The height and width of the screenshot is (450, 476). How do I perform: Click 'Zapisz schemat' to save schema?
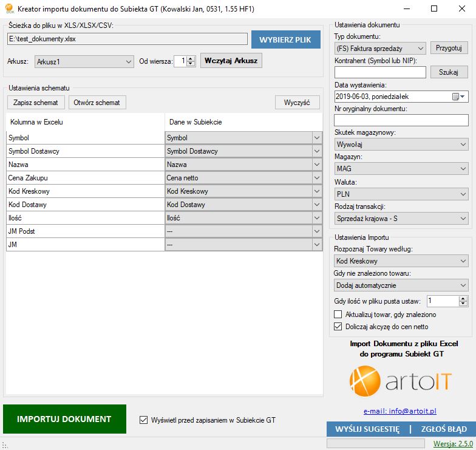tap(36, 102)
